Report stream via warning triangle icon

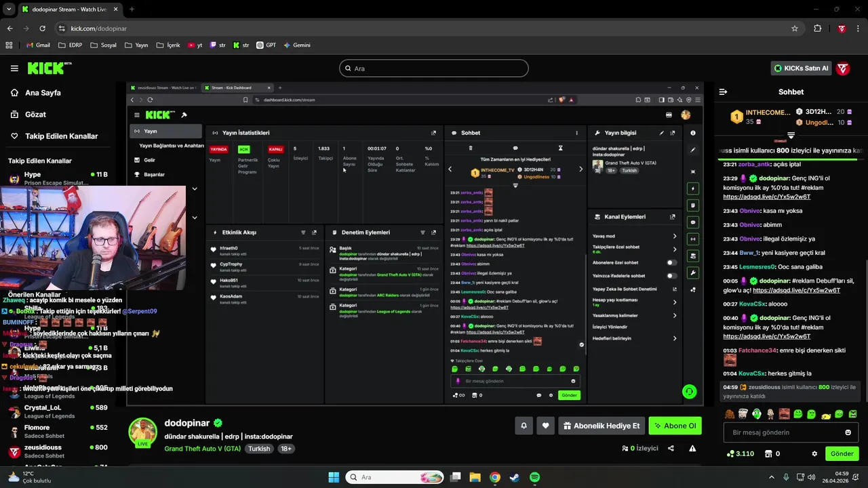692,448
